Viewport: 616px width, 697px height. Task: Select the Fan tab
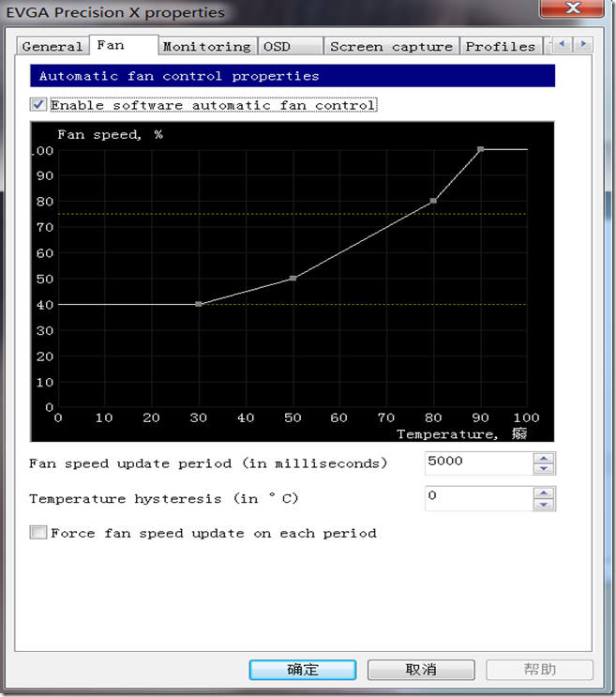[x=124, y=45]
